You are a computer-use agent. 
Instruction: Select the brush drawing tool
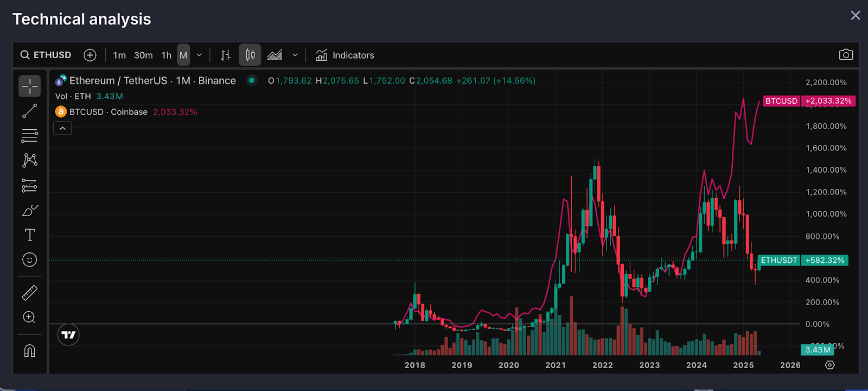30,211
